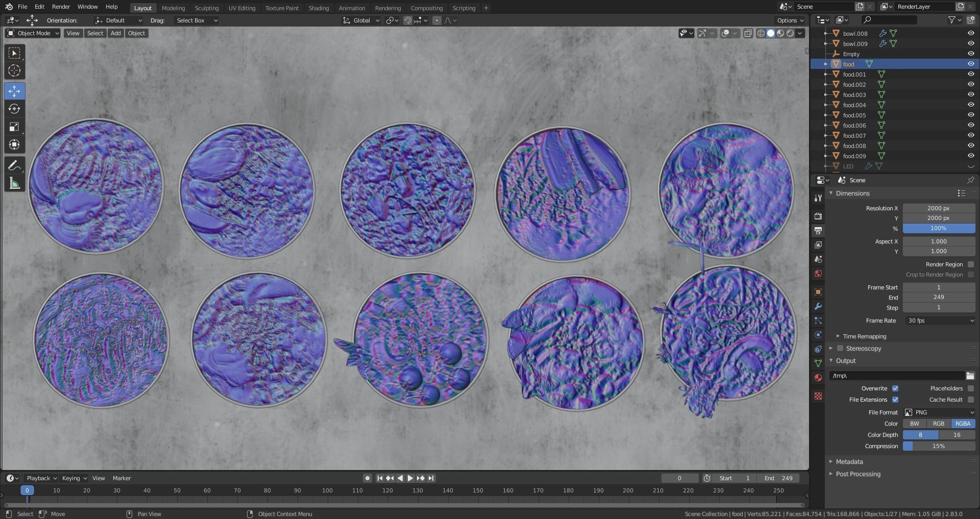
Task: Open the Object Mode dropdown
Action: [x=33, y=33]
